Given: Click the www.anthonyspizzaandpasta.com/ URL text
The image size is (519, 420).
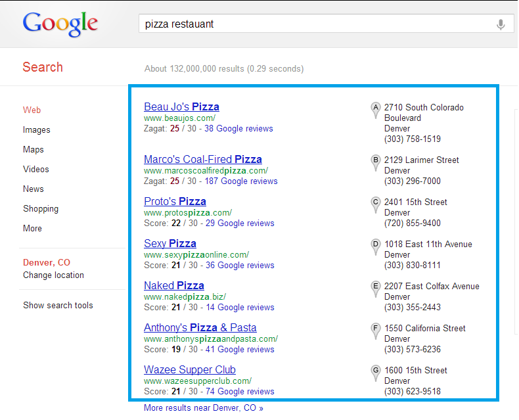Looking at the screenshot, I should coord(210,339).
